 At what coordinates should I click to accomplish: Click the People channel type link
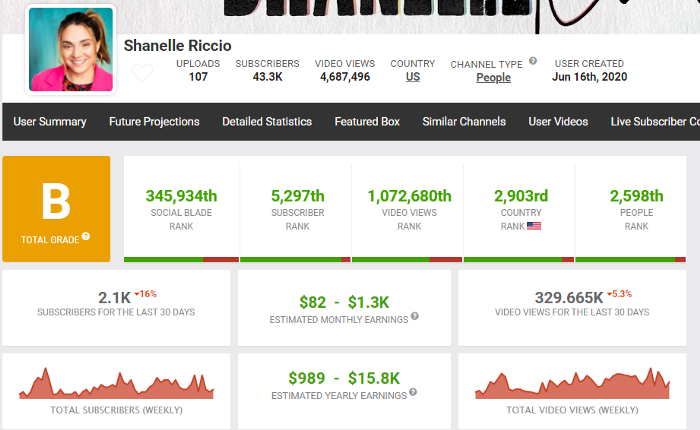[493, 77]
